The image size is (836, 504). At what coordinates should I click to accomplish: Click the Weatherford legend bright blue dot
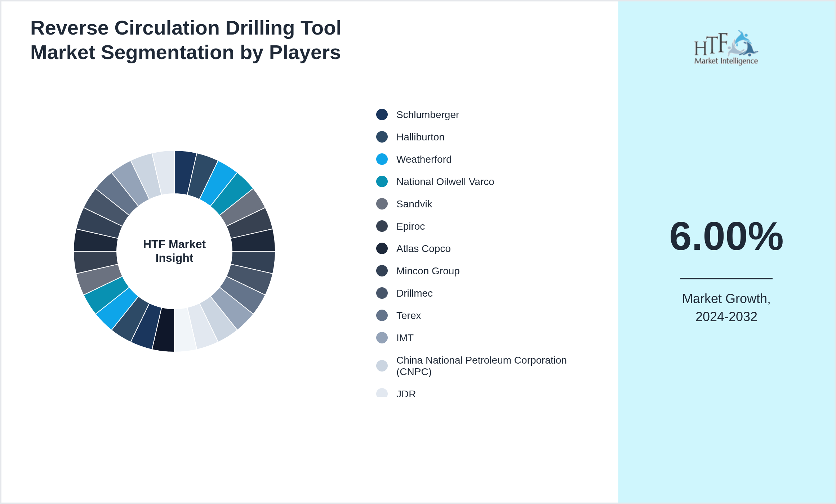[x=382, y=159]
